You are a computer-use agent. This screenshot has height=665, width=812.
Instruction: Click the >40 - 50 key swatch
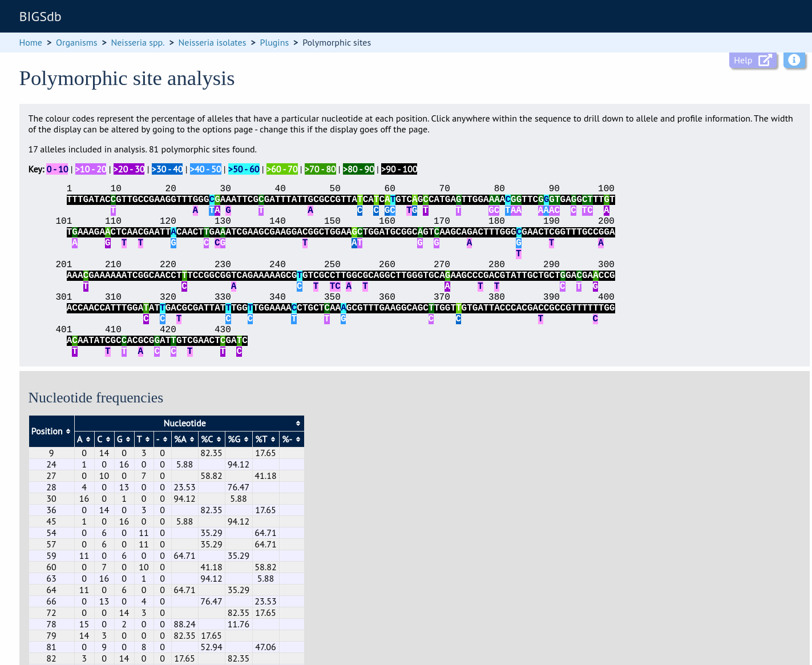point(205,169)
